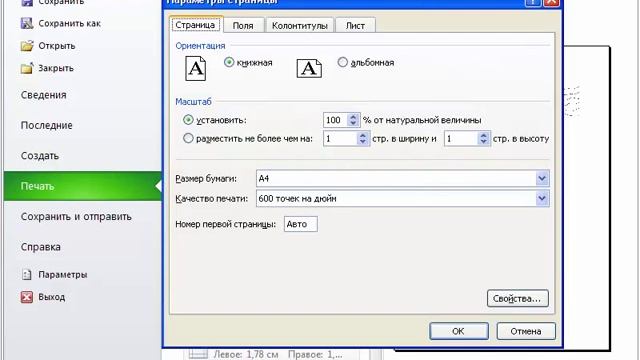Click the red Exit (Выход) icon
640x360 pixels.
point(27,297)
